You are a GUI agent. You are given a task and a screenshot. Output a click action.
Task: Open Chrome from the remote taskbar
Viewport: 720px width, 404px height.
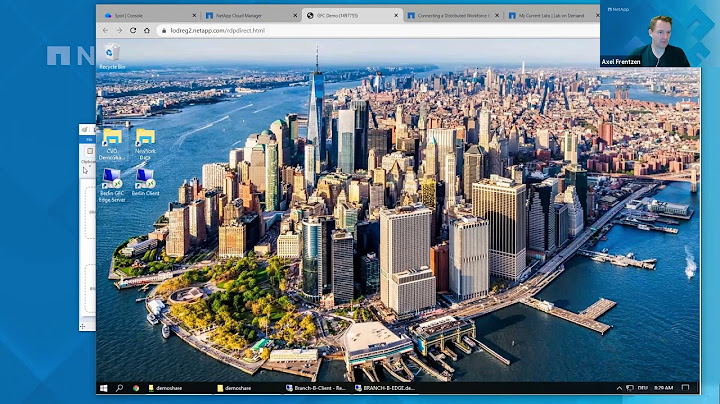click(136, 388)
